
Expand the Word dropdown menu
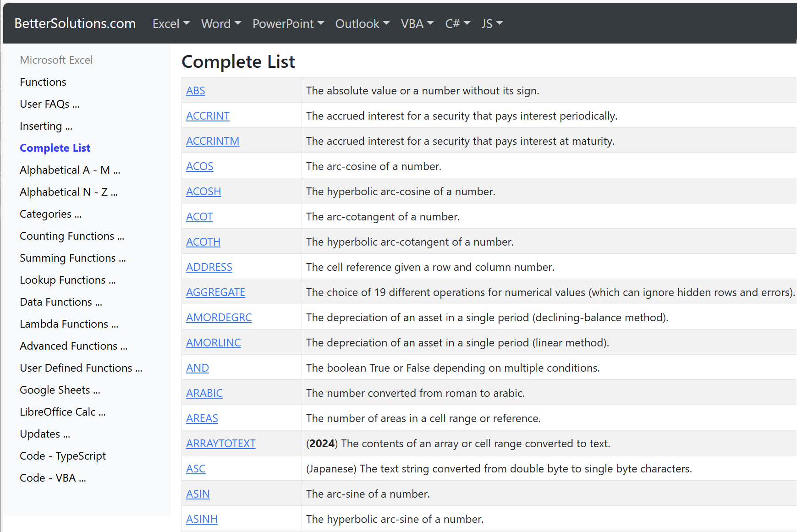pyautogui.click(x=221, y=24)
